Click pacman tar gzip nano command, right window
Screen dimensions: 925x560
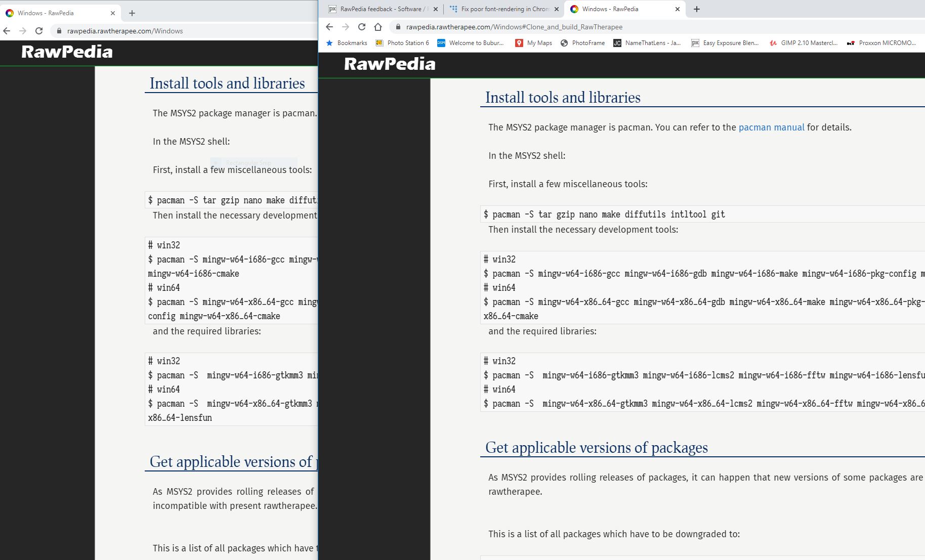tap(604, 214)
